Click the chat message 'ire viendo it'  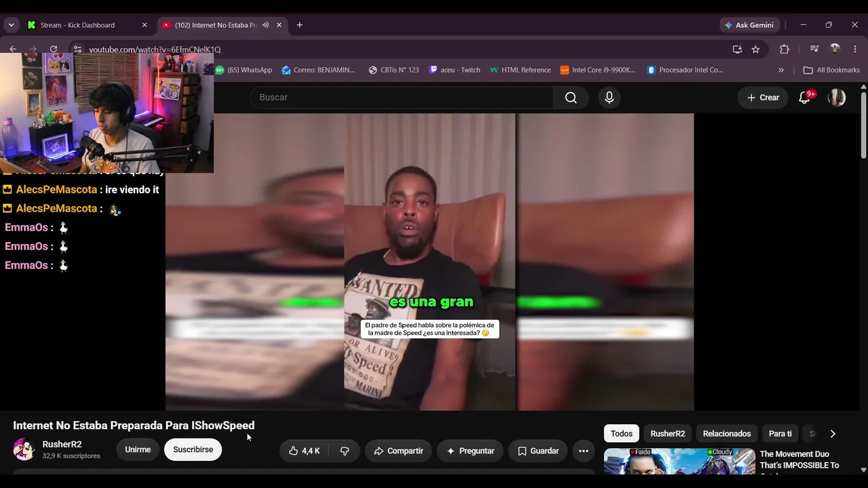pyautogui.click(x=132, y=190)
